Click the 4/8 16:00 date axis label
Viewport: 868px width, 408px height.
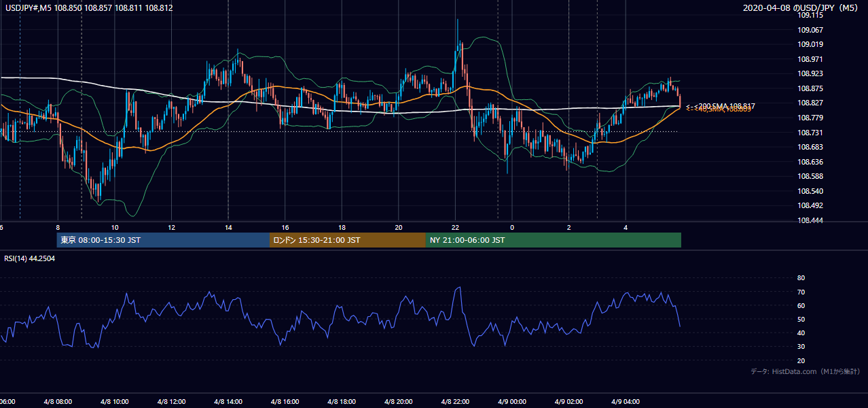coord(285,402)
